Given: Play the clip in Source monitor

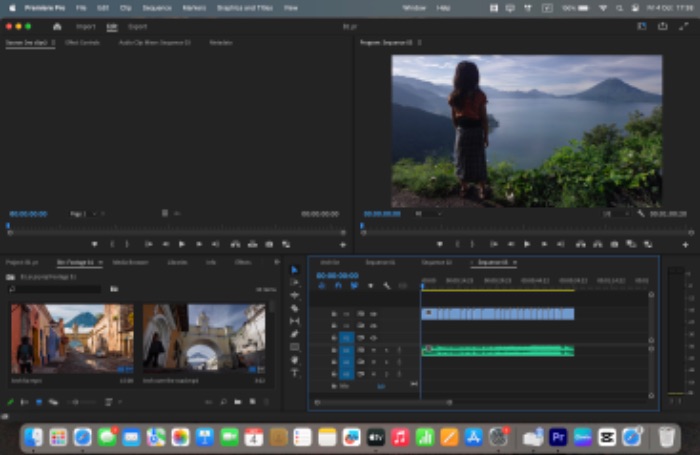Looking at the screenshot, I should coord(182,244).
